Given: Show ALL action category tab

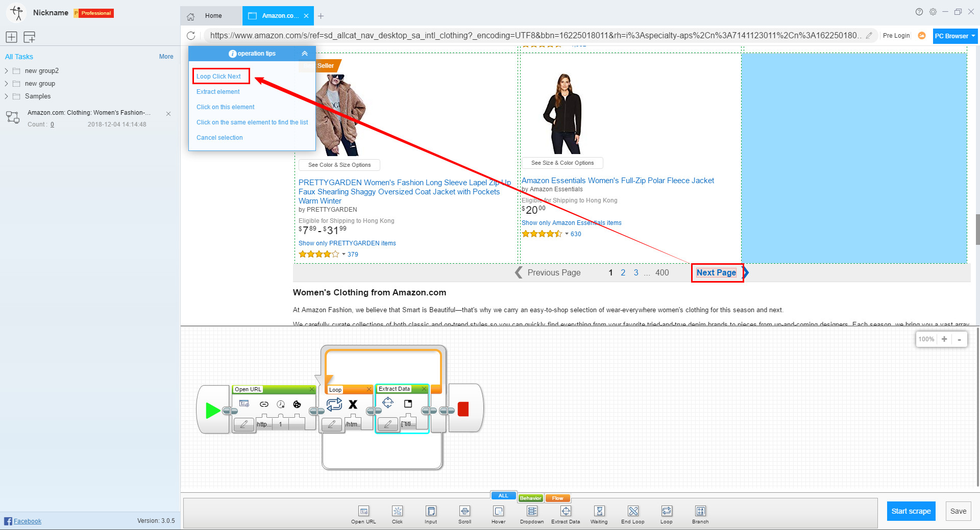Looking at the screenshot, I should point(503,495).
